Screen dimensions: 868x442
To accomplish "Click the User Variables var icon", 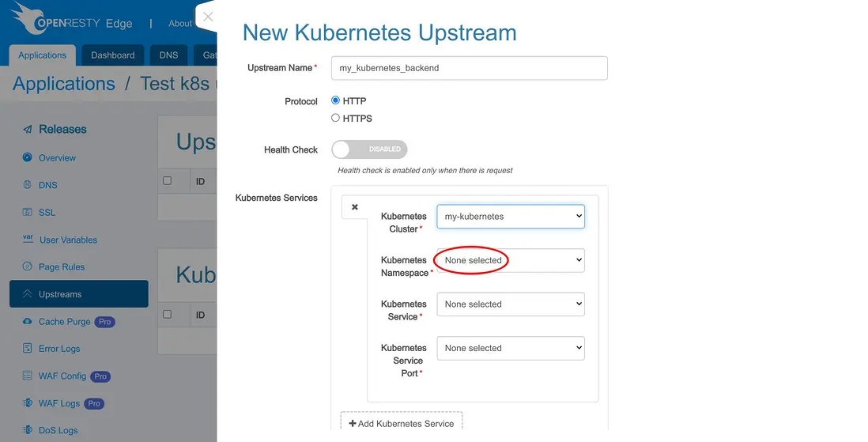I will tap(28, 239).
